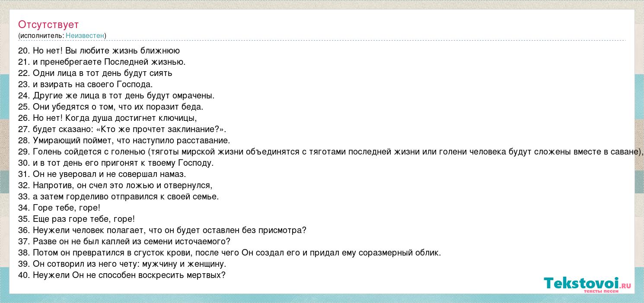This screenshot has width=644, height=303.
Task: Select line 34 'Горе тебе, горе!'
Action: (59, 208)
